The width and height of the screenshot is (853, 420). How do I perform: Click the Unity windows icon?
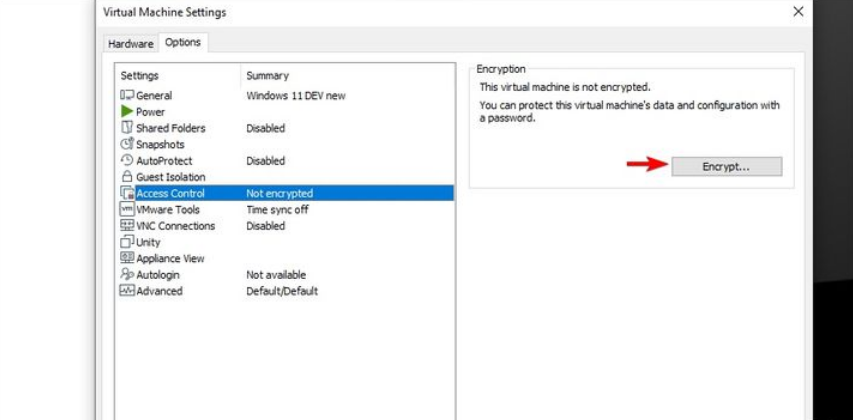(x=127, y=242)
